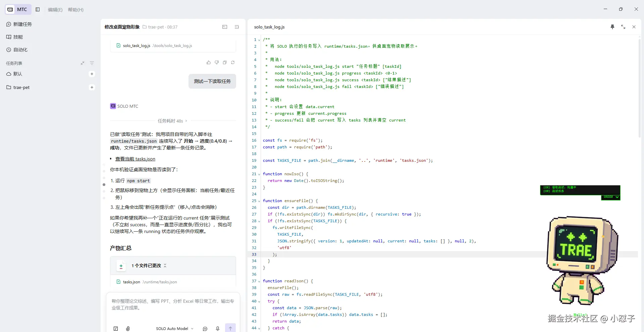
Task: Click the trae-pet folder label in chat header
Action: (153, 27)
